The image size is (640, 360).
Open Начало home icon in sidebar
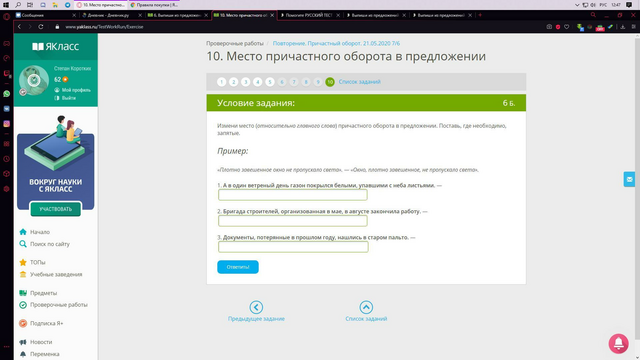click(23, 232)
